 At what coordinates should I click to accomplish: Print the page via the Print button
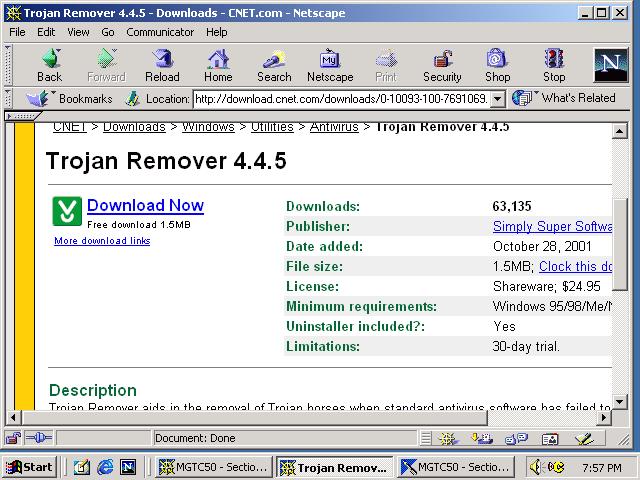click(386, 65)
